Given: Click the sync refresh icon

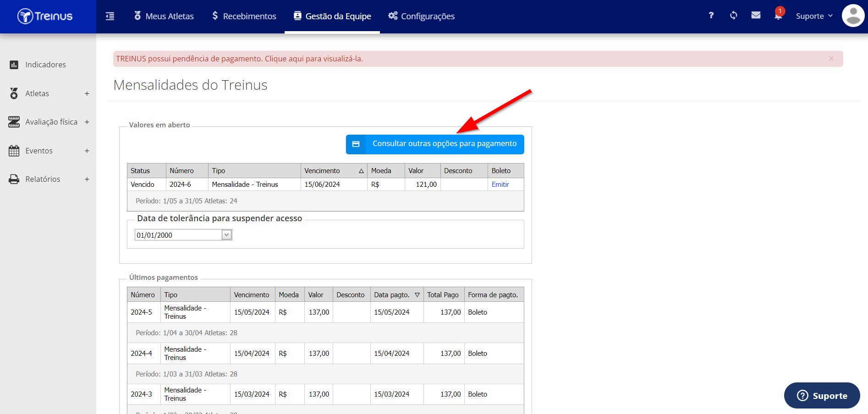Looking at the screenshot, I should 733,15.
